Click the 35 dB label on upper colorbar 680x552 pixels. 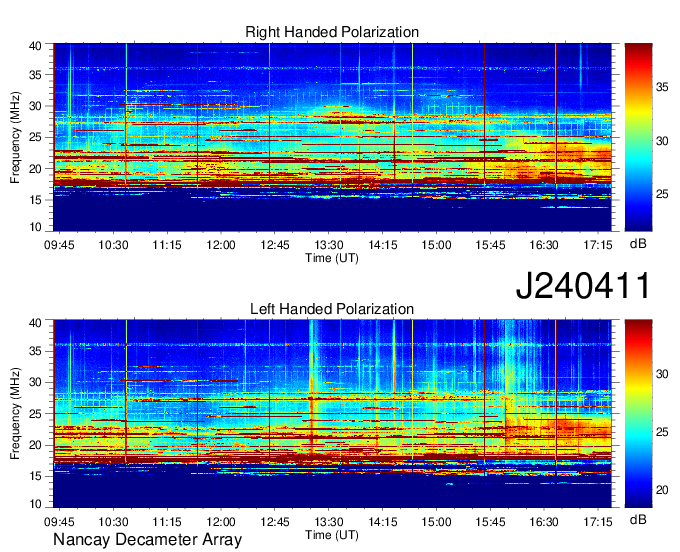click(x=662, y=87)
